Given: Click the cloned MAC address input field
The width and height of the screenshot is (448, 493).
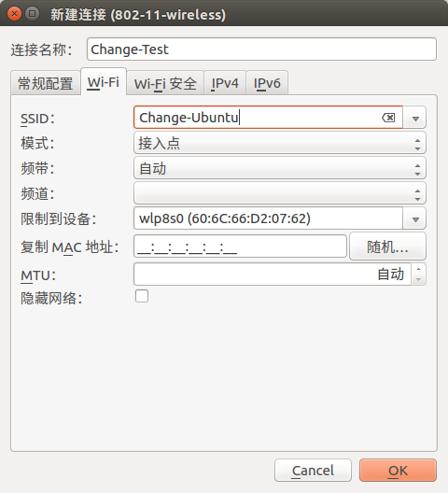Looking at the screenshot, I should tap(240, 246).
